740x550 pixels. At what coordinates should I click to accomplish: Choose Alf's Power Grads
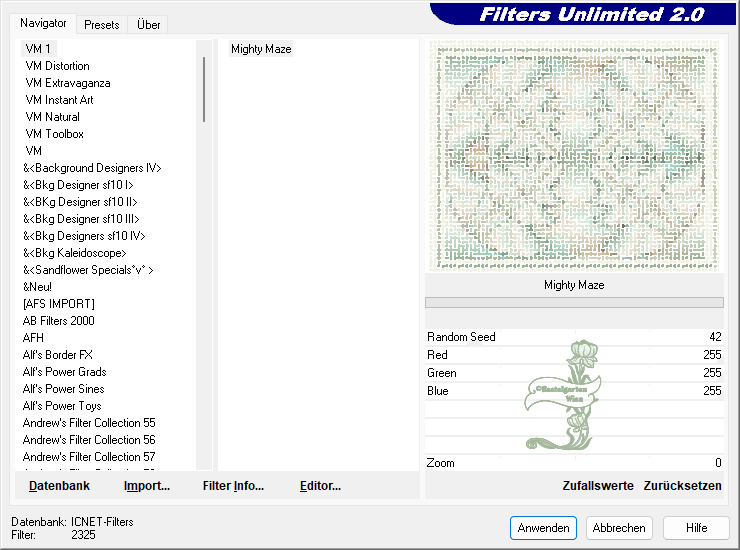(64, 372)
